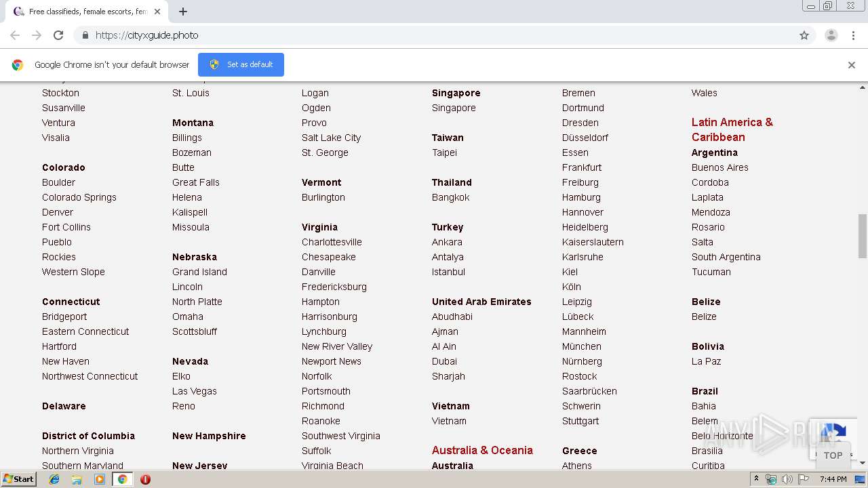The height and width of the screenshot is (488, 868).
Task: Open the Istanbul link
Action: click(x=448, y=272)
